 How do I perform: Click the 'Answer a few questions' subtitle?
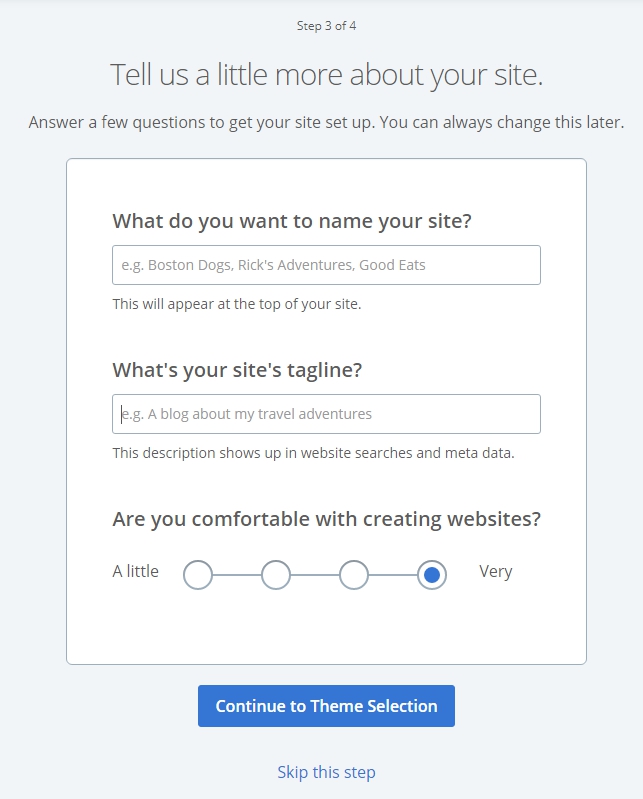coord(326,123)
